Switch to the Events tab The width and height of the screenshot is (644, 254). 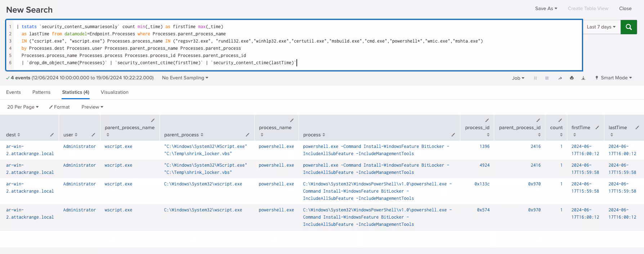click(x=13, y=92)
